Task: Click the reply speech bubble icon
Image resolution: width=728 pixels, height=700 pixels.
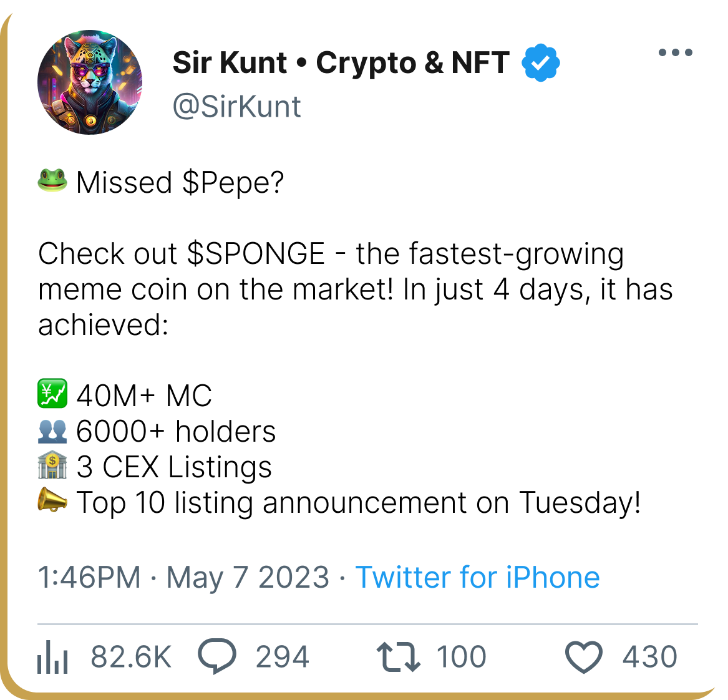Action: click(217, 656)
